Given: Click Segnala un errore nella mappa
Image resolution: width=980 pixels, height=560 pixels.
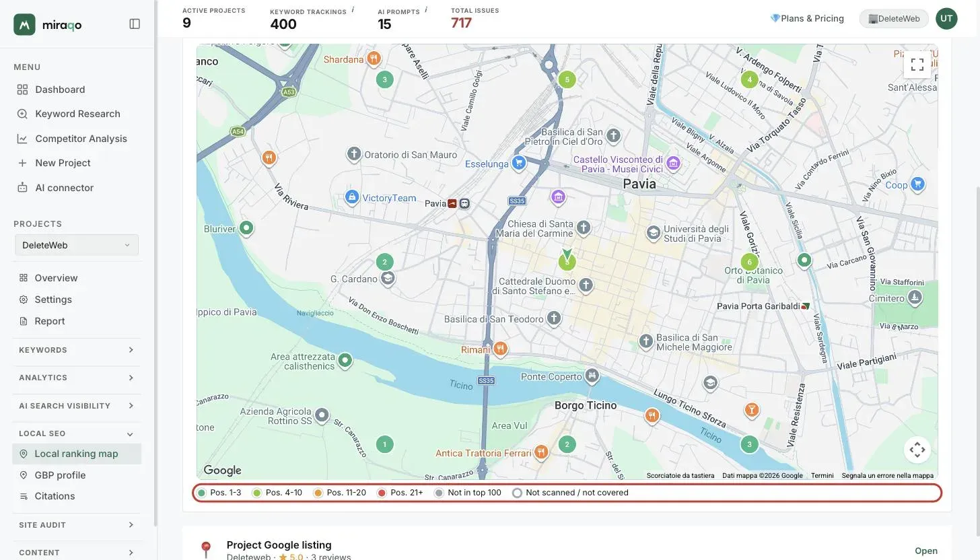Looking at the screenshot, I should (x=887, y=475).
